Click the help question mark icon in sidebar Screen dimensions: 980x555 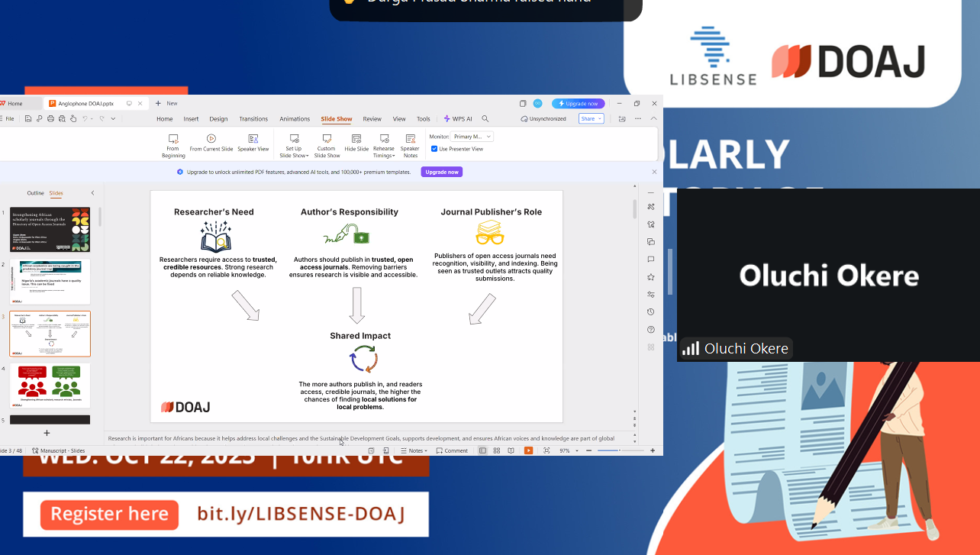[651, 330]
